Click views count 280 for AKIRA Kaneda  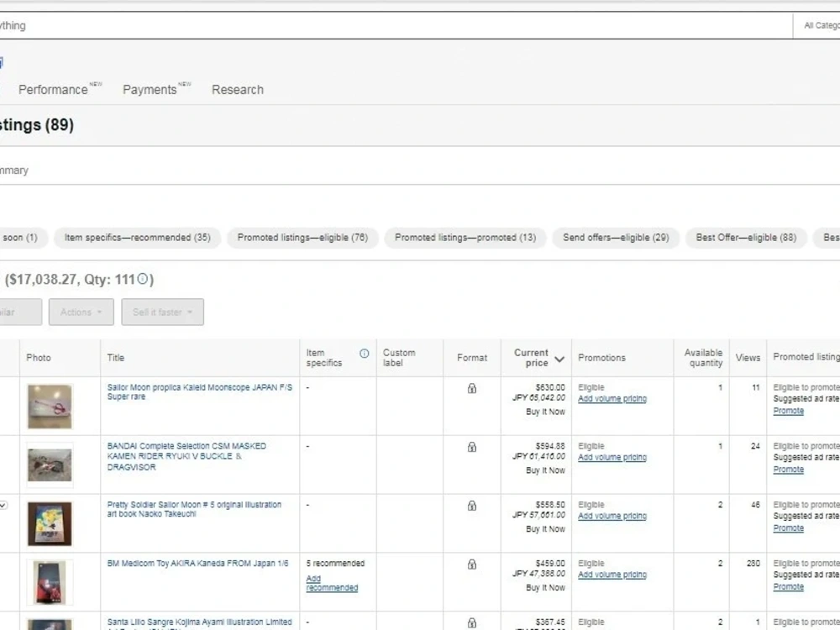click(x=753, y=563)
